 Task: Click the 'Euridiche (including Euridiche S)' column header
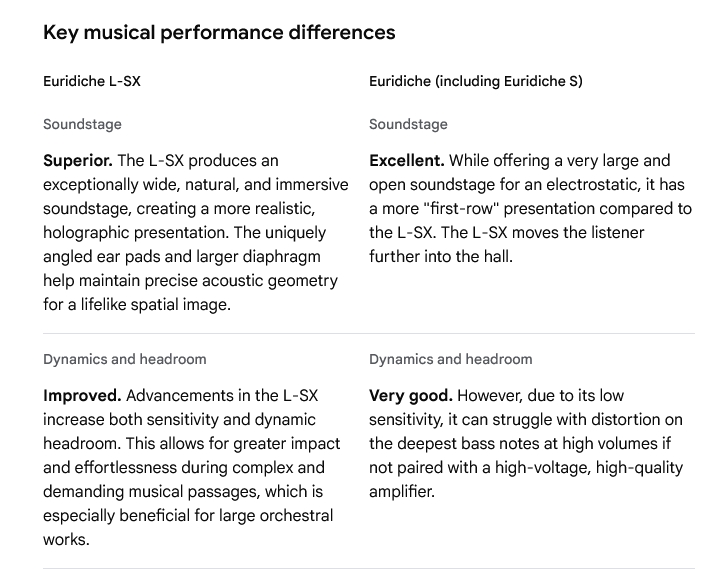475,82
